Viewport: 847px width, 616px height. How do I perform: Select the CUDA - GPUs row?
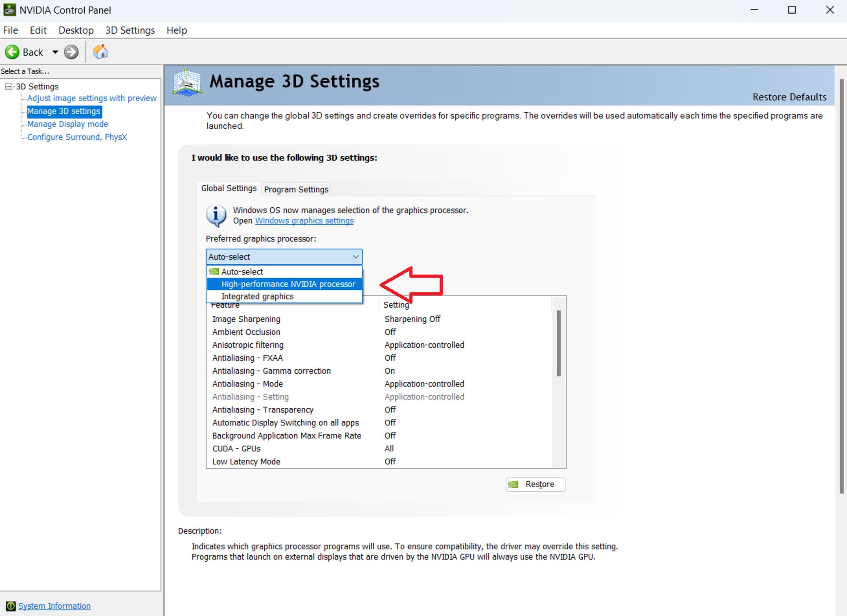pyautogui.click(x=379, y=449)
